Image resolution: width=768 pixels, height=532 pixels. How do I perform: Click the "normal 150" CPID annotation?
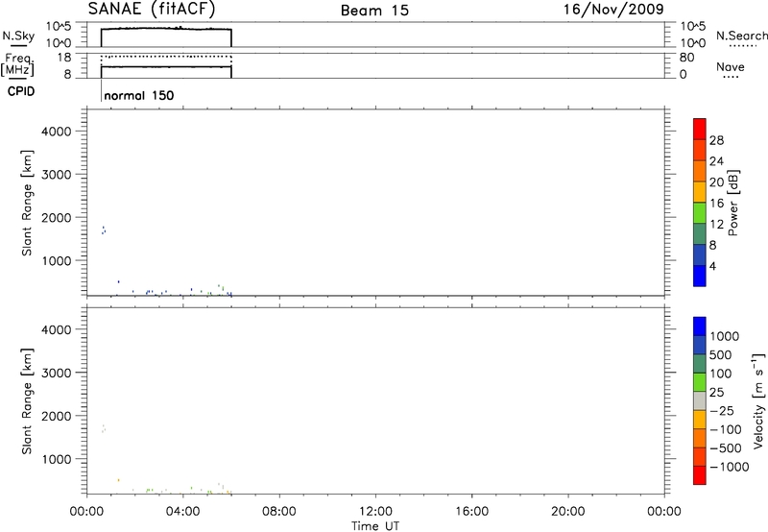(x=139, y=95)
